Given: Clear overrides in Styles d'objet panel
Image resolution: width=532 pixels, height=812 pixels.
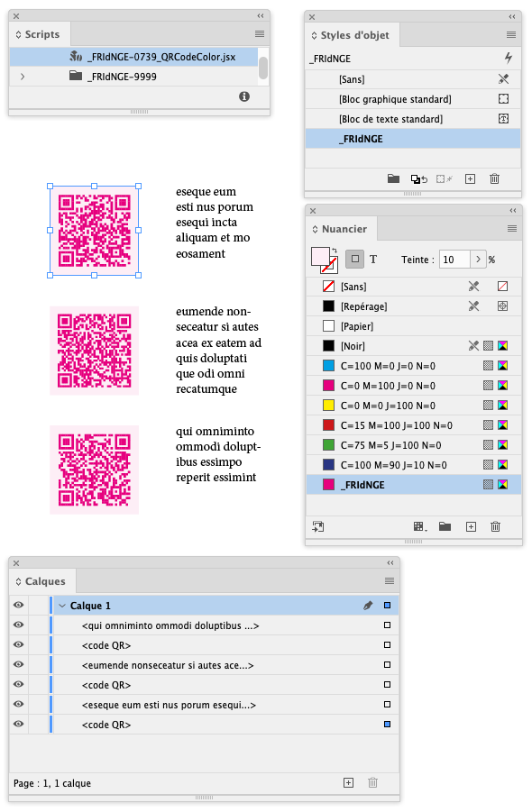Looking at the screenshot, I should pyautogui.click(x=418, y=178).
